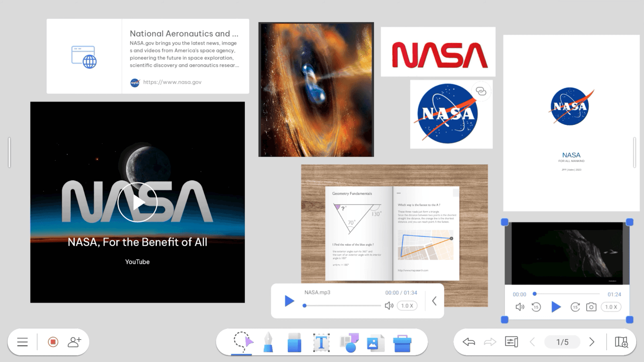This screenshot has height=362, width=644.
Task: Click the YouTube label on video card
Action: pos(137,262)
